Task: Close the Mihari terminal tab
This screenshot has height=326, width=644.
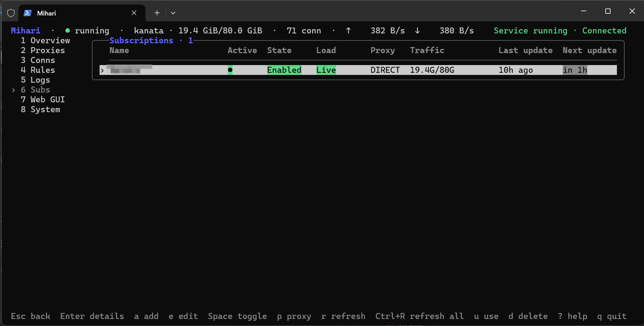Action: (x=134, y=13)
